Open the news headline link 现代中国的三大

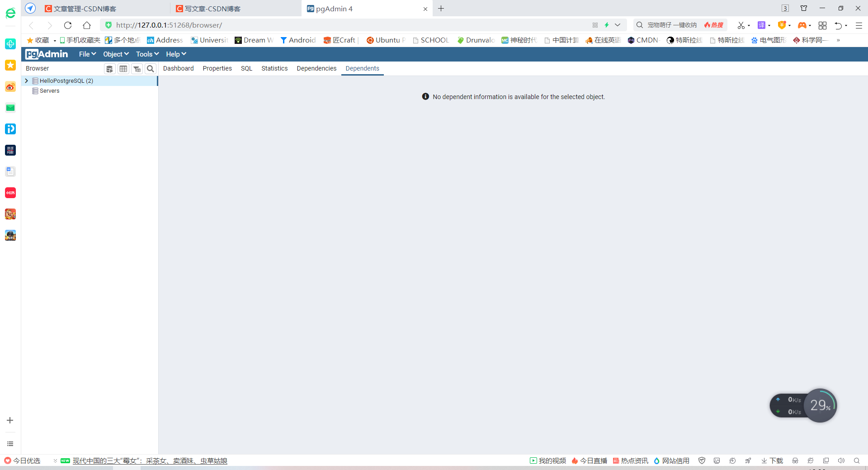pos(150,461)
